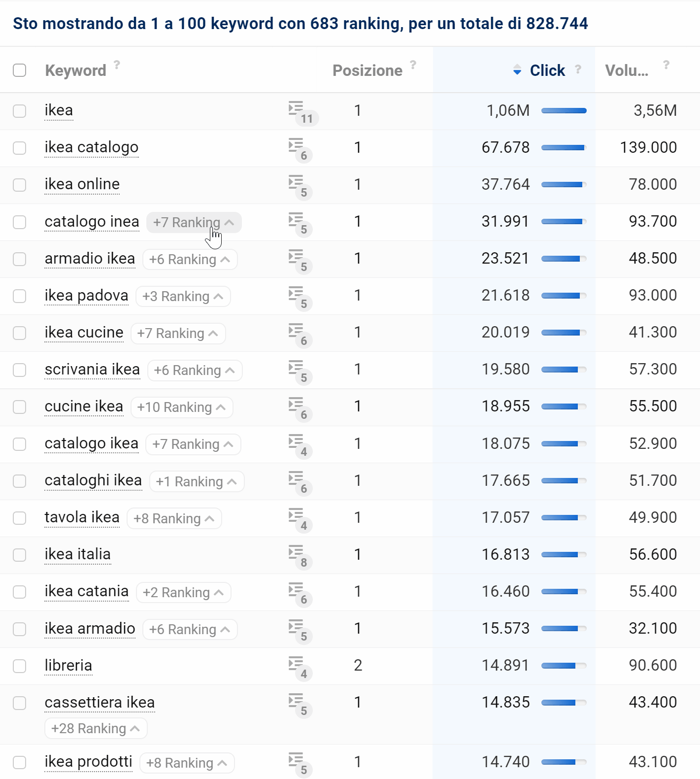Click the volume value 3,56M
The image size is (700, 779).
point(655,110)
